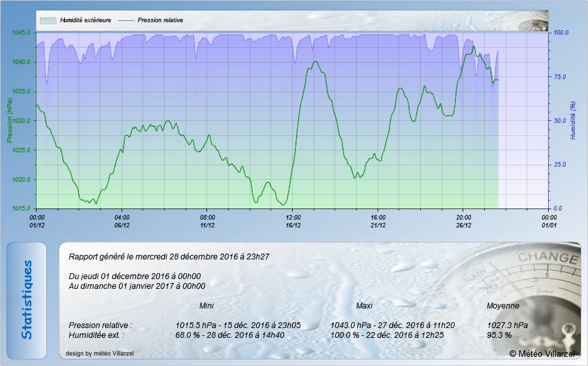Click the Humiditée ext. row label
Viewport: 588px width, 366px height.
[x=96, y=335]
